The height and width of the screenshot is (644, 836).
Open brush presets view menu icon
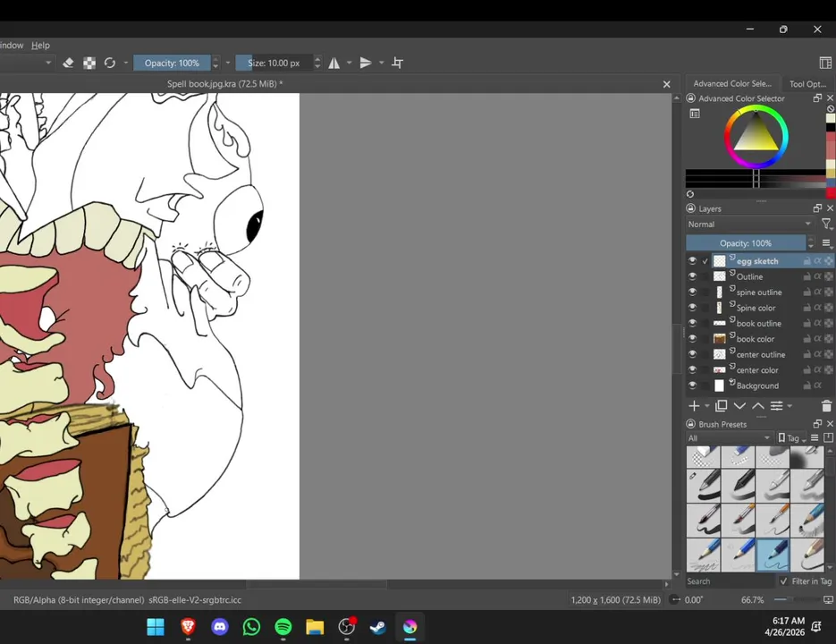click(815, 437)
